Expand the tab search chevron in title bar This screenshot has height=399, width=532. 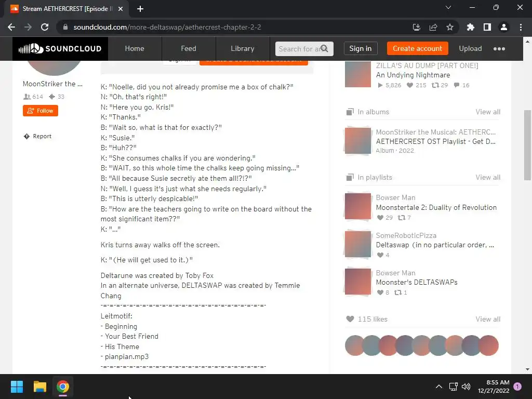pyautogui.click(x=448, y=7)
